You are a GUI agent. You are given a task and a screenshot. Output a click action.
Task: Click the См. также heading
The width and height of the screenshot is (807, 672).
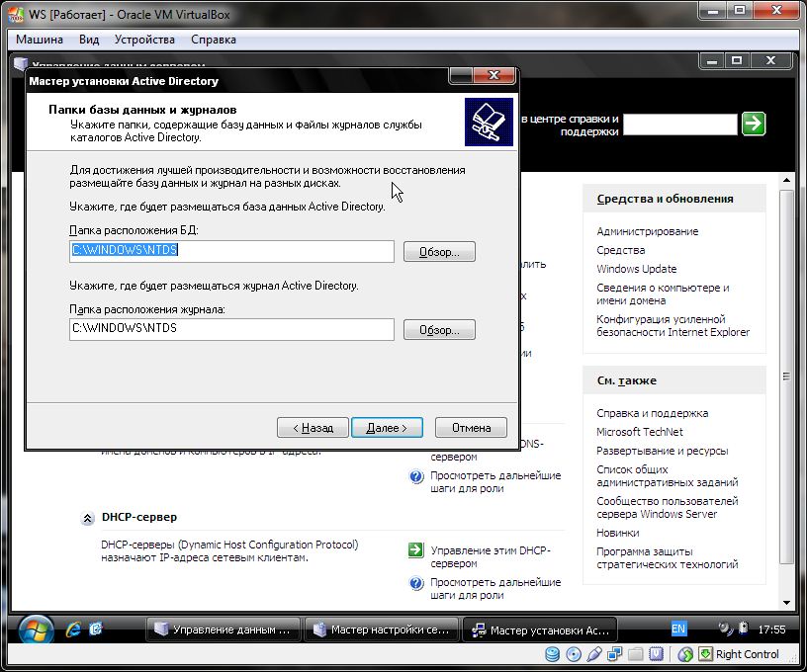[x=627, y=381]
